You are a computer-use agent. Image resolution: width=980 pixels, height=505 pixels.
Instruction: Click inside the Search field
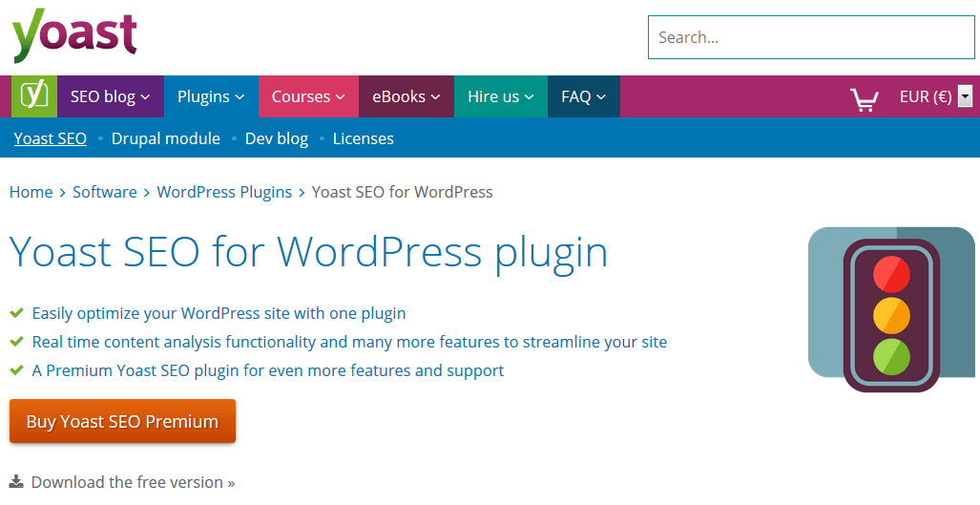pos(811,37)
